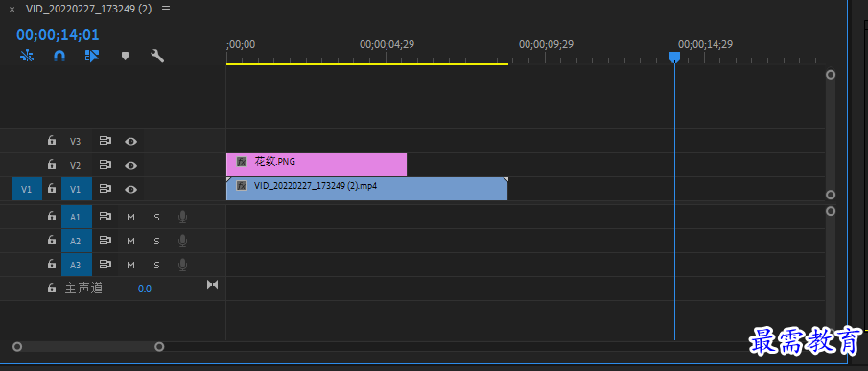Toggle Sync Lock on V1 track
The width and height of the screenshot is (868, 371).
106,189
